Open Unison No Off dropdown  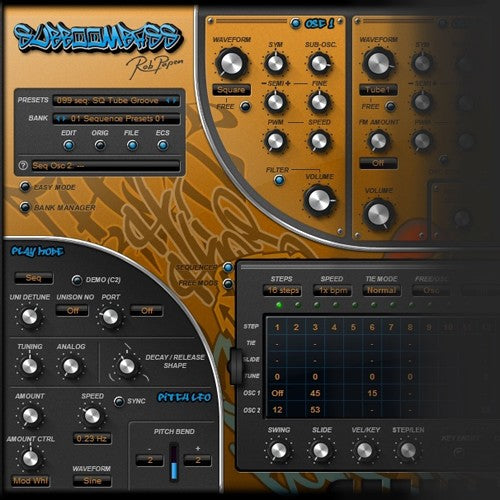[72, 311]
